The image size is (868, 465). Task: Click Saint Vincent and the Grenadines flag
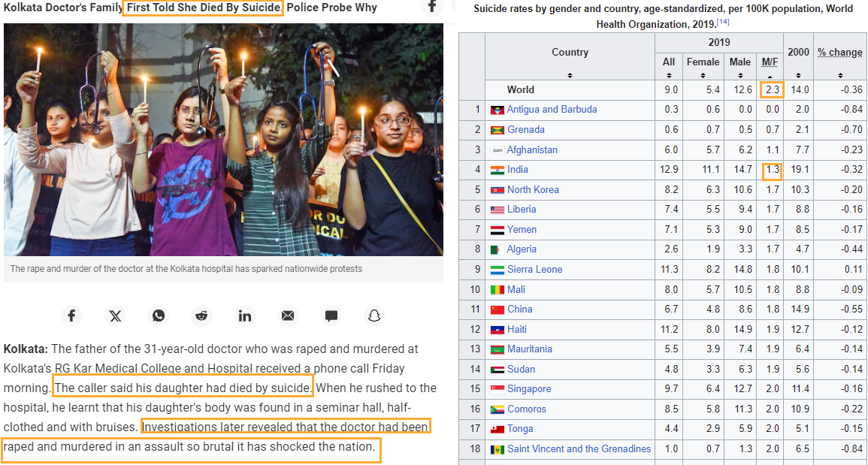click(497, 449)
